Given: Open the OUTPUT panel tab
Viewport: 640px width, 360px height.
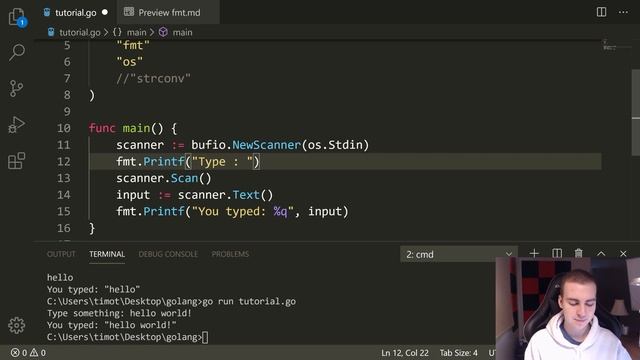Looking at the screenshot, I should (x=61, y=254).
